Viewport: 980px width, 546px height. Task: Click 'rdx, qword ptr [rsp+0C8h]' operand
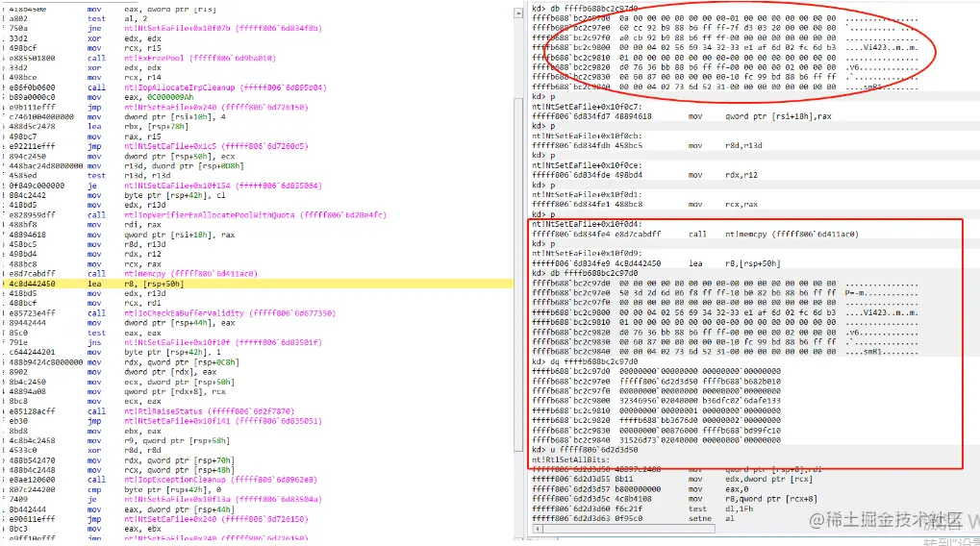(181, 362)
